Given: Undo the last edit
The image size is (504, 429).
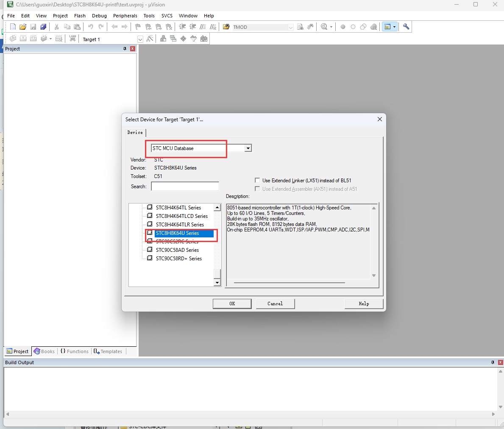Looking at the screenshot, I should click(91, 27).
